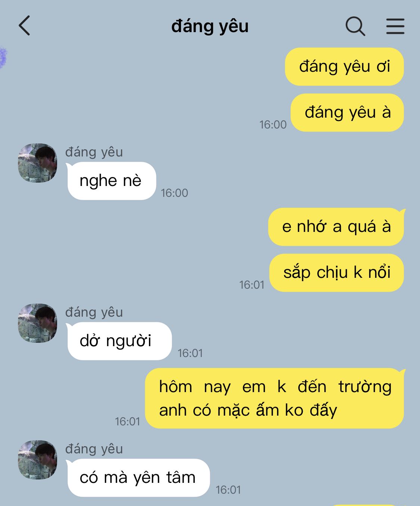Tap the partial purple sticker at left edge
Viewport: 420px width, 506px height.
[3, 57]
